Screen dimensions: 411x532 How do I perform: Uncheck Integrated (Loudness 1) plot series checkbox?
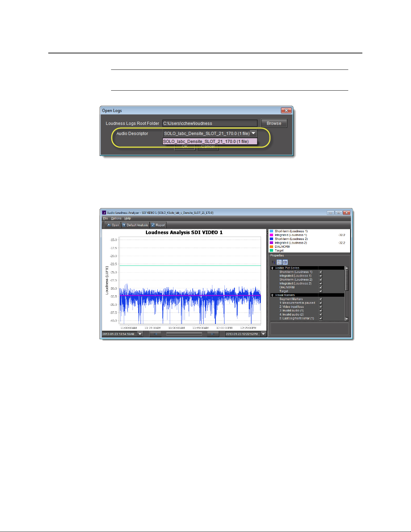[321, 276]
